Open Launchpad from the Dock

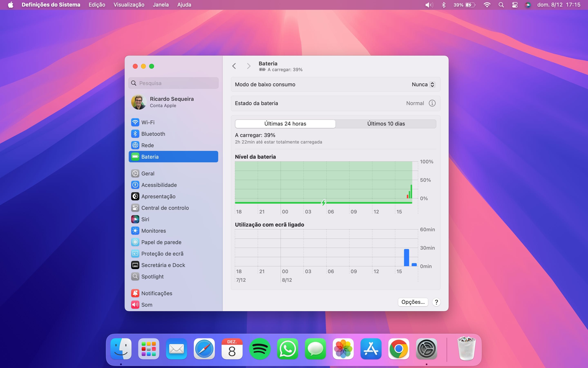tap(149, 349)
